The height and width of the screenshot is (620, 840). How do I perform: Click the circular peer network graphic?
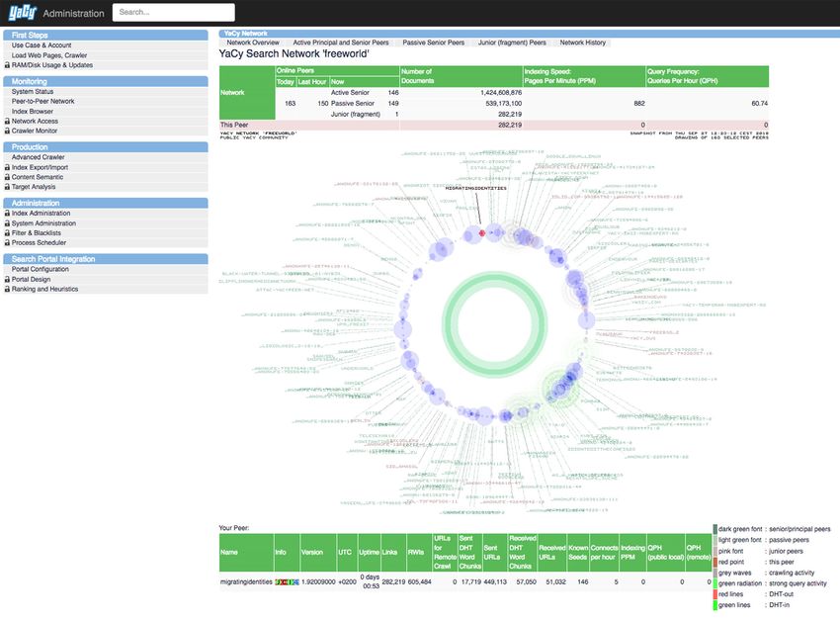(x=494, y=322)
